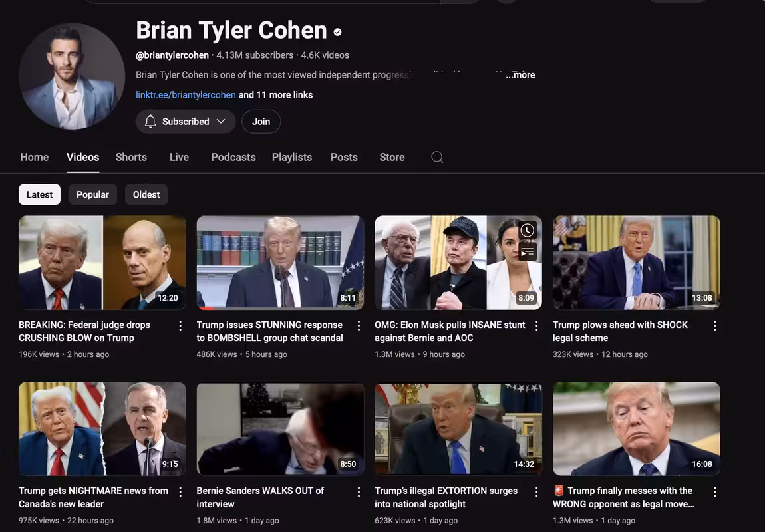Expand channel description with ...more
The width and height of the screenshot is (765, 532).
(521, 75)
